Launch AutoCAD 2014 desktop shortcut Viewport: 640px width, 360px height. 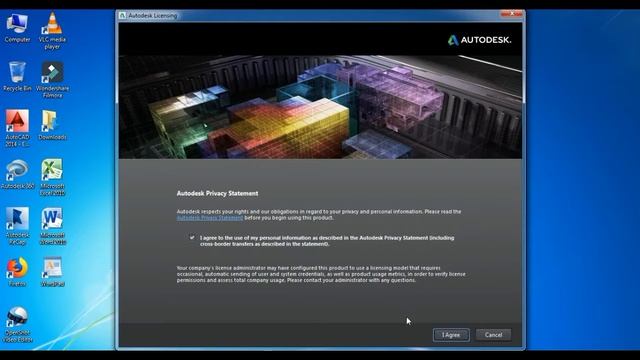pyautogui.click(x=17, y=128)
